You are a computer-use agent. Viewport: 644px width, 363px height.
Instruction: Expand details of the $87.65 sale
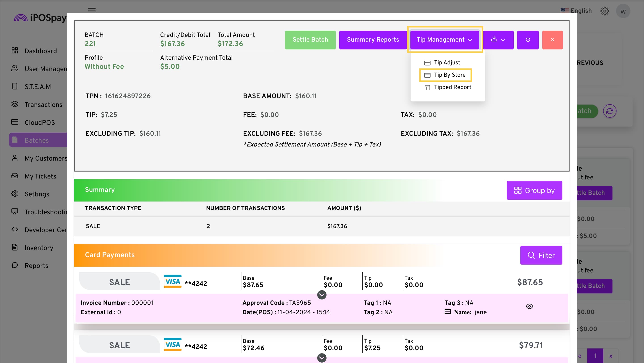pyautogui.click(x=322, y=295)
